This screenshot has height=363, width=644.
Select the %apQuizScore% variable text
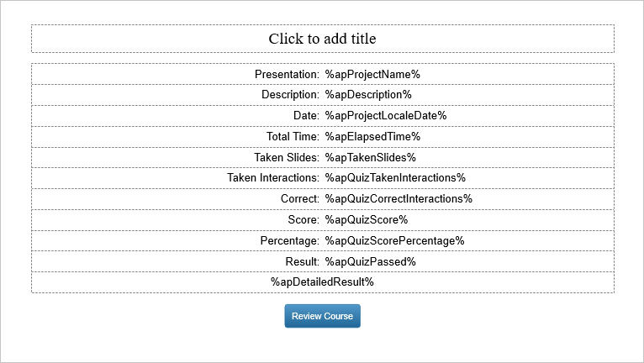point(367,219)
